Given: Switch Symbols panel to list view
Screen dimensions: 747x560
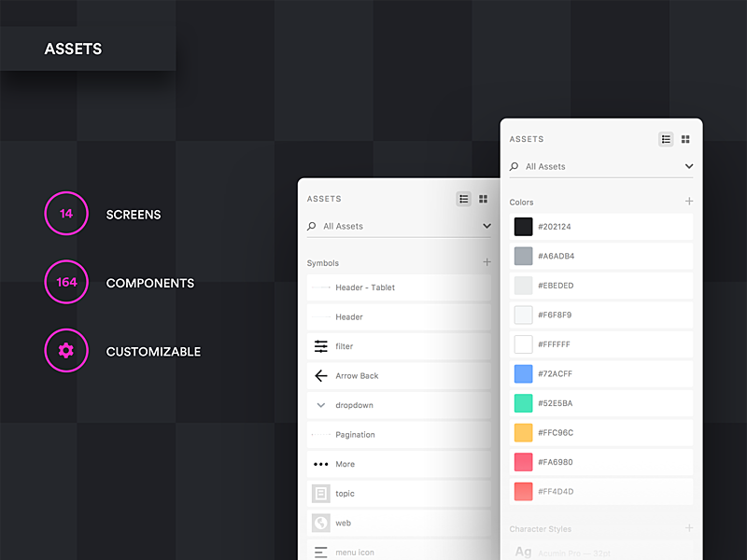Looking at the screenshot, I should pos(463,199).
